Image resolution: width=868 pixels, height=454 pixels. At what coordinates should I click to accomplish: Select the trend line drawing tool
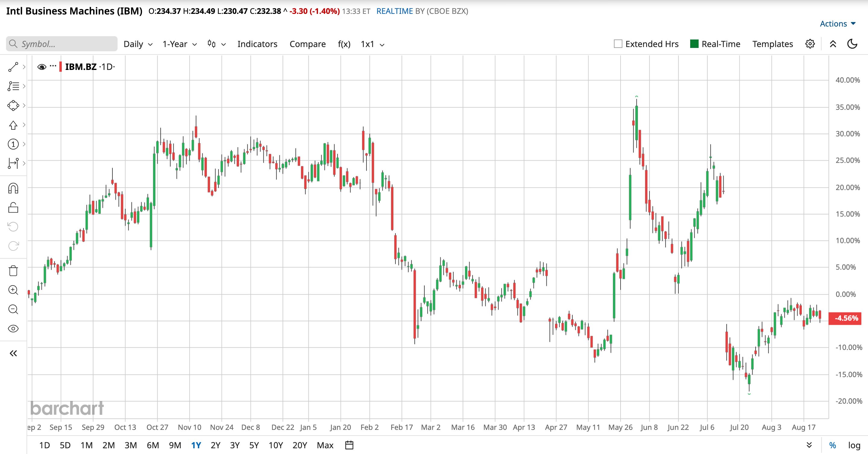click(13, 67)
